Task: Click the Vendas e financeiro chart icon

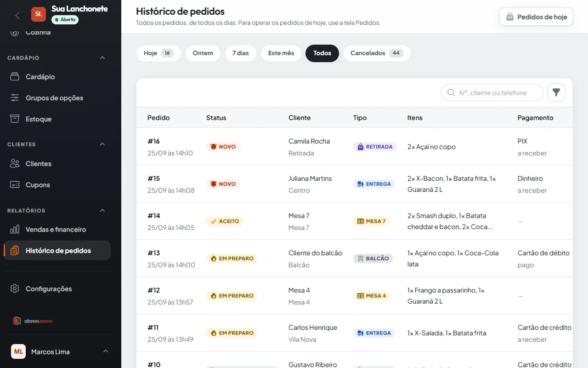Action: pyautogui.click(x=15, y=230)
